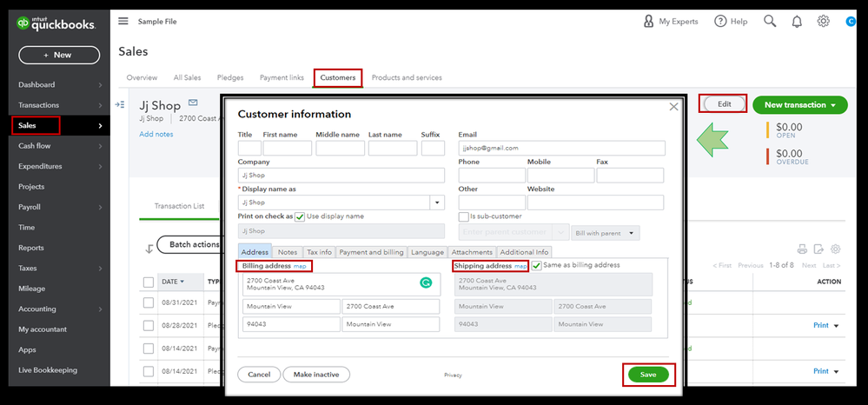The image size is (868, 405).
Task: Select the Notes tab in dialog
Action: click(288, 252)
